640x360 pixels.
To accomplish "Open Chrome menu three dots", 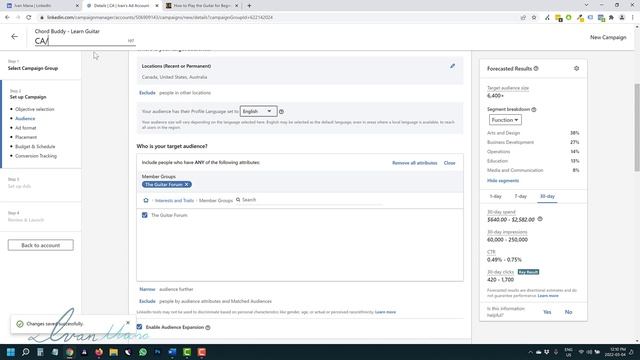I will (633, 18).
